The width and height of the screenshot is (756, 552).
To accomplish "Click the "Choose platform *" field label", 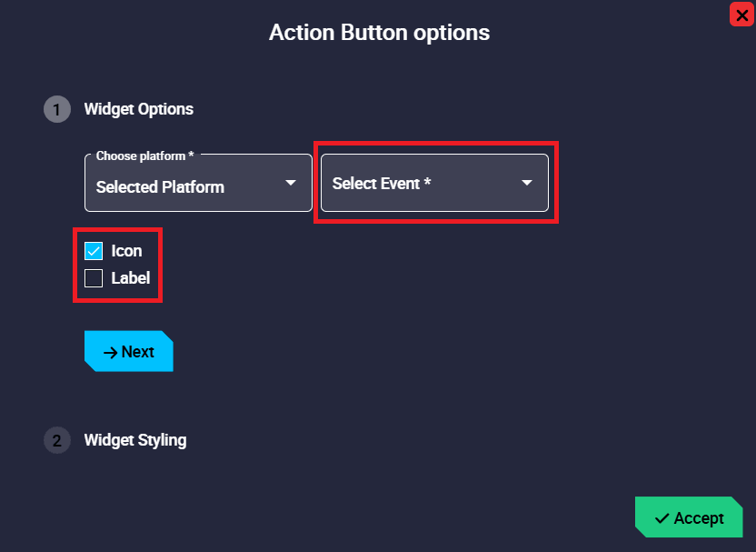I will [x=145, y=156].
